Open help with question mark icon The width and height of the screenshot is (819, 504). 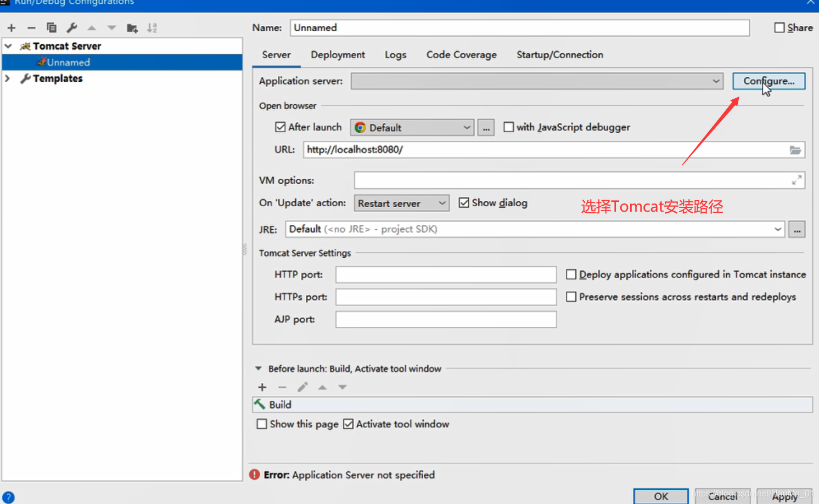[x=8, y=497]
